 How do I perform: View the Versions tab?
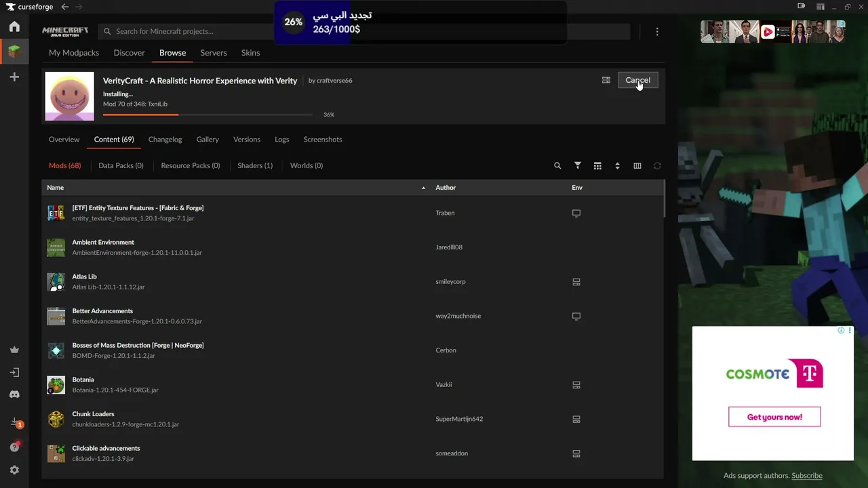(x=247, y=140)
